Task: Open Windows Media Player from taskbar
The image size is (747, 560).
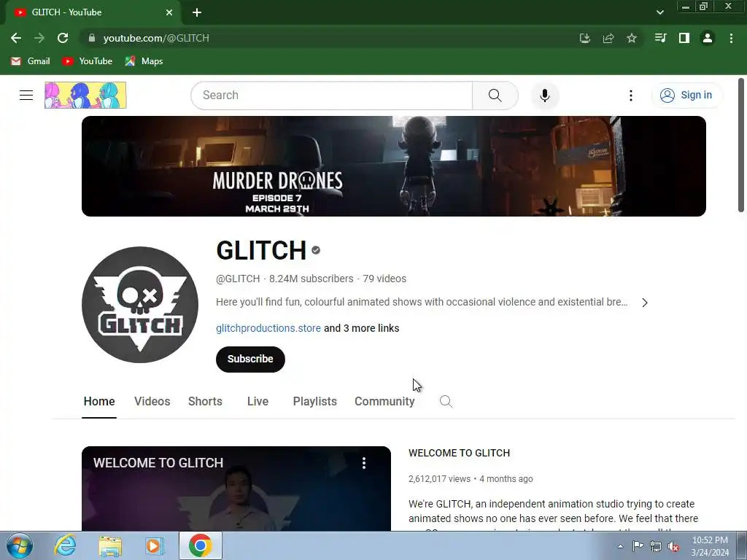Action: click(x=155, y=545)
